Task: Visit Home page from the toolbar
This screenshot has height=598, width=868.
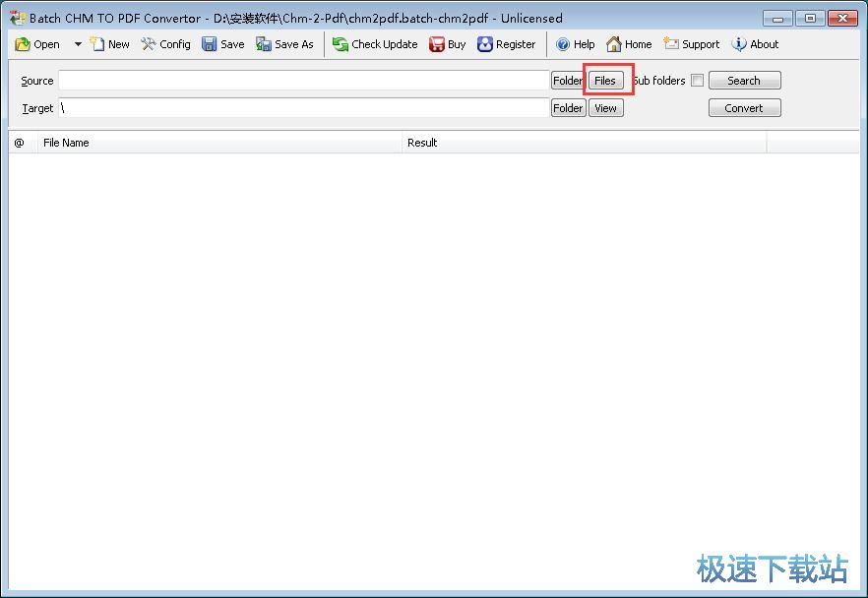Action: pos(629,43)
